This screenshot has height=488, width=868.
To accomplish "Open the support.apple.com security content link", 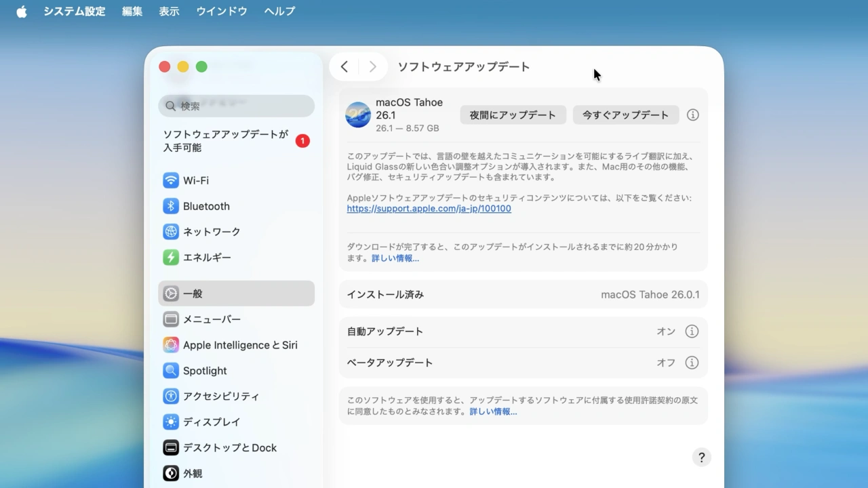I will click(429, 209).
